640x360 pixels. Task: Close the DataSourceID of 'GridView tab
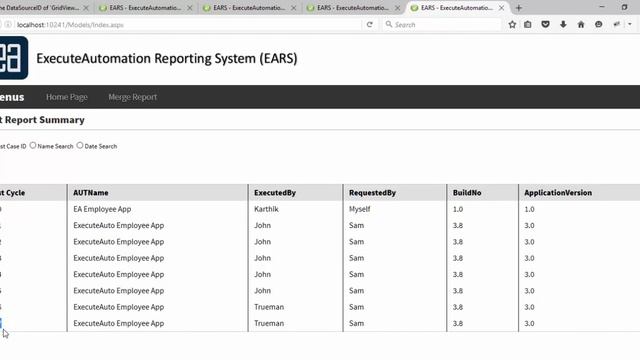(x=86, y=8)
